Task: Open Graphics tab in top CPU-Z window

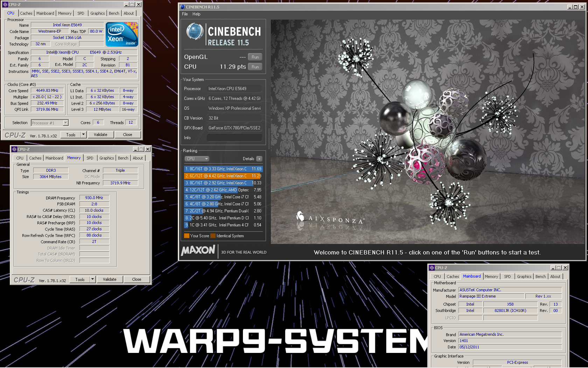Action: point(98,13)
